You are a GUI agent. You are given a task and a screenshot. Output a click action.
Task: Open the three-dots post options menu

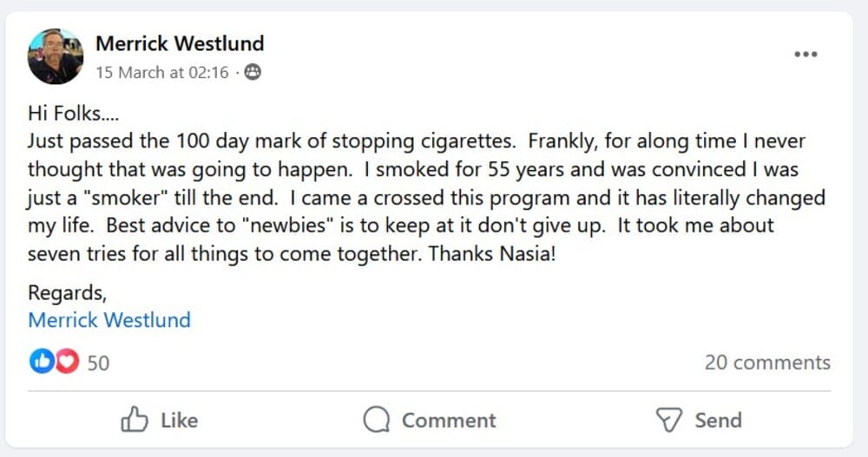(806, 55)
